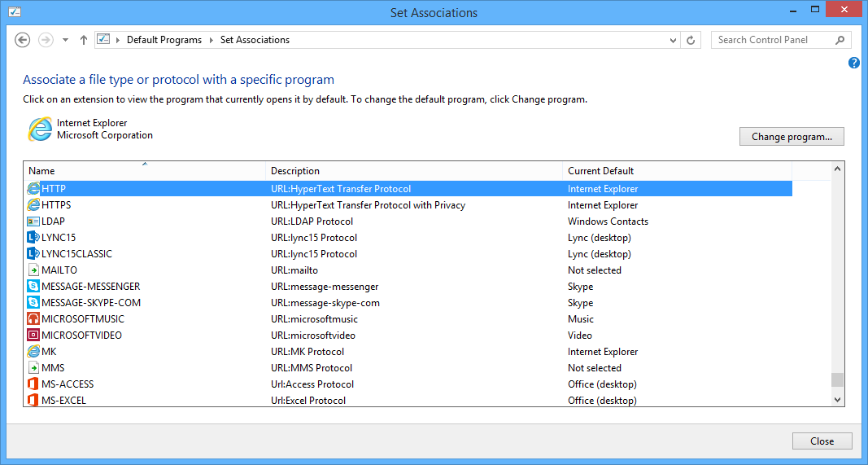Expand the chevron after Default Programs breadcrumb
The width and height of the screenshot is (868, 465).
point(212,40)
